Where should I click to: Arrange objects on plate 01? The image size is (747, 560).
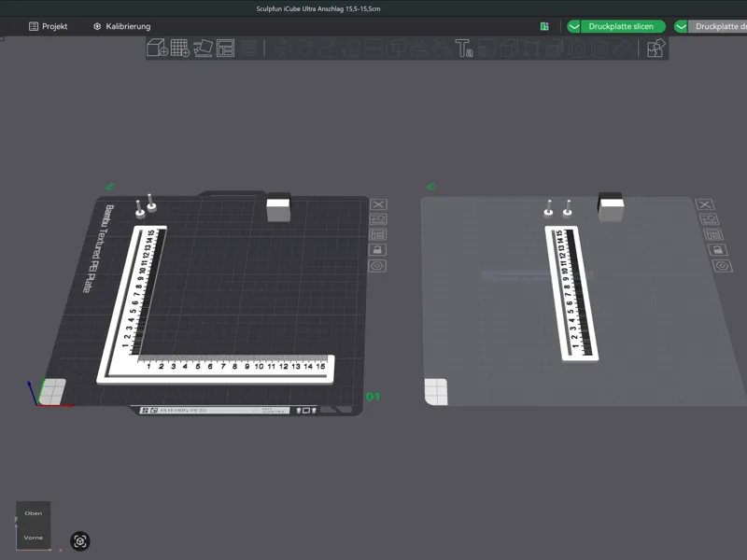pos(378,234)
